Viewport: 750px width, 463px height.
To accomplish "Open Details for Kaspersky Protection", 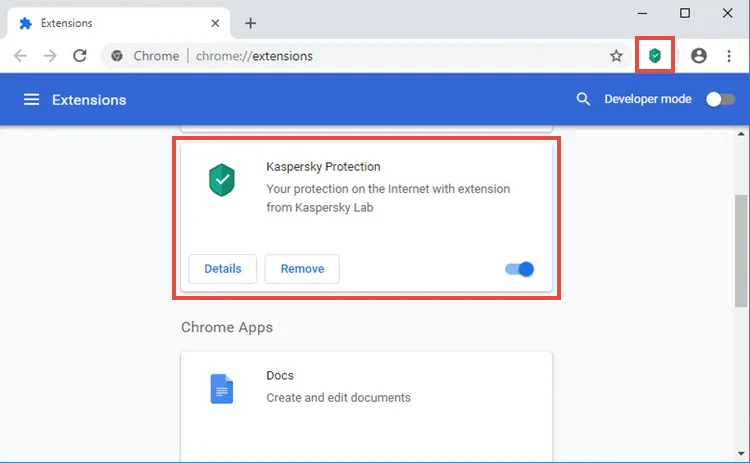I will pos(223,269).
